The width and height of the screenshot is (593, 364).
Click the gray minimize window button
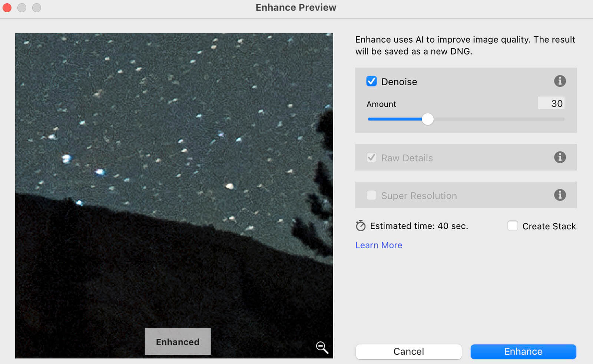click(x=22, y=7)
